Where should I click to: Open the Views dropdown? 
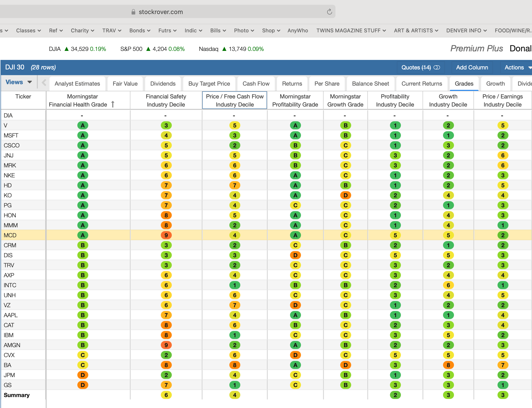click(19, 82)
